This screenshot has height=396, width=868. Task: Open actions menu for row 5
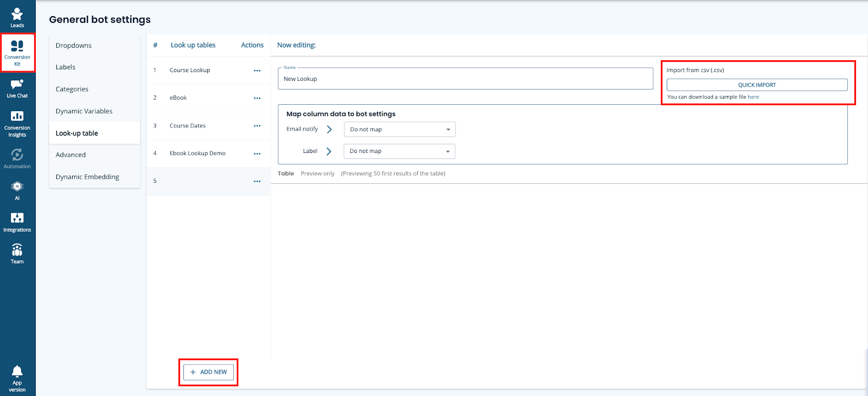[257, 181]
